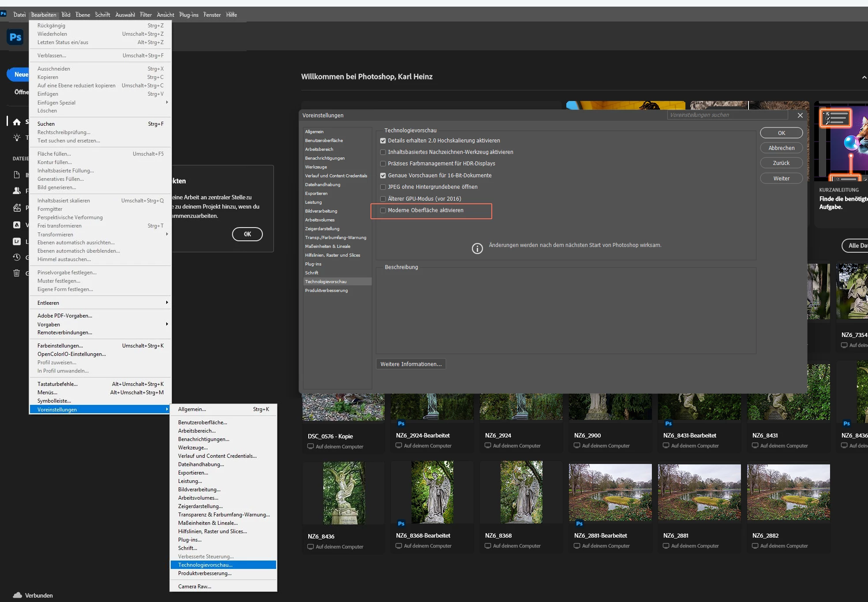
Task: Choose Tastaturbefehle... in the Bearbeiten menu
Action: [100, 384]
